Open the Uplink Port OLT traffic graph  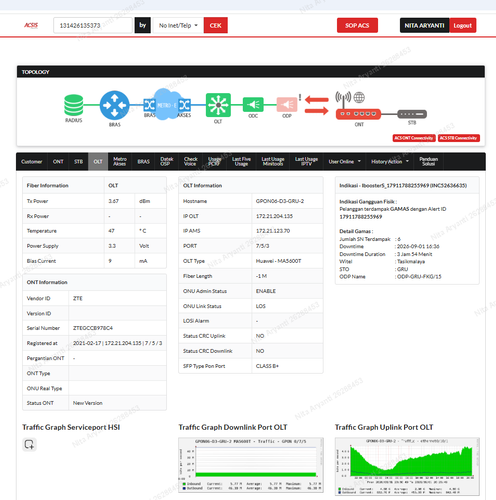[407, 467]
